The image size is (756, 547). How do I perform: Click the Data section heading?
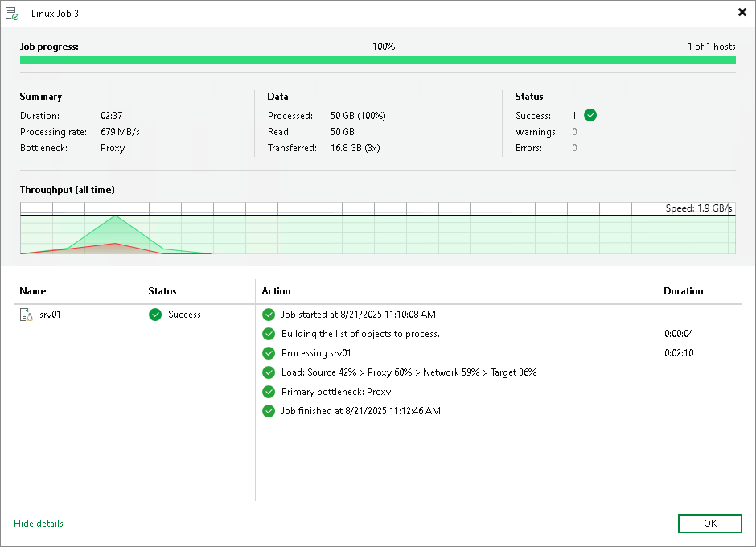(277, 97)
